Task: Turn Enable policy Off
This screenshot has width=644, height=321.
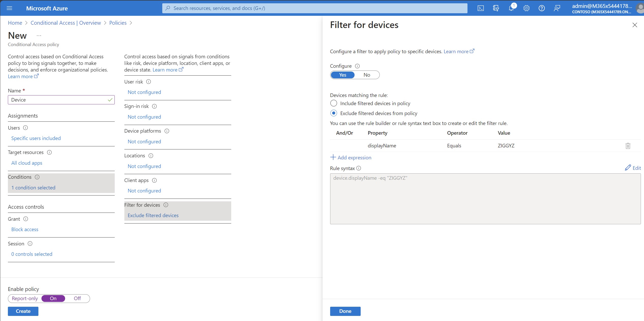Action: pos(77,298)
